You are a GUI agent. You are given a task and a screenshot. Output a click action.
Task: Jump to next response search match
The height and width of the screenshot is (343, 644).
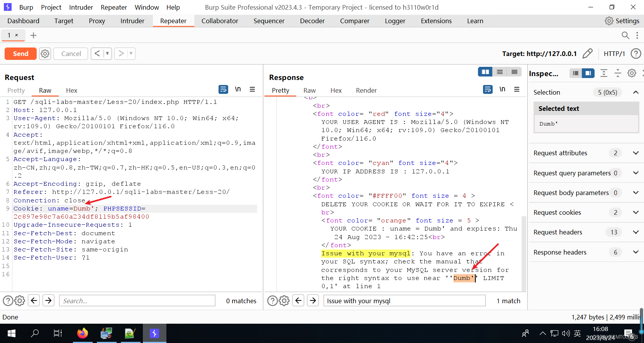[x=313, y=301]
